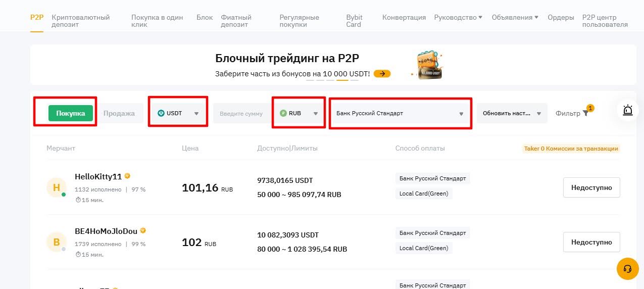Viewport: 644px width, 289px height.
Task: Expand Банк Русский Стандарт payment dropdown
Action: coord(400,113)
